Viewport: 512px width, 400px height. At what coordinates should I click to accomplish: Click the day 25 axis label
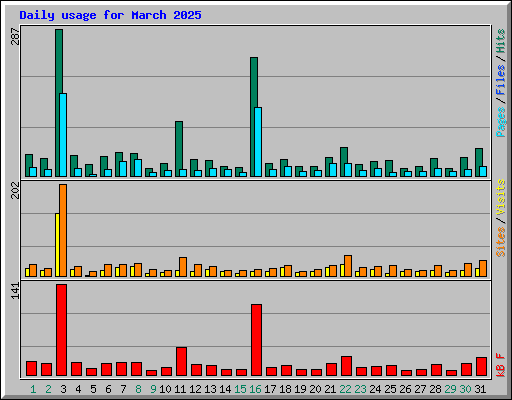390,389
